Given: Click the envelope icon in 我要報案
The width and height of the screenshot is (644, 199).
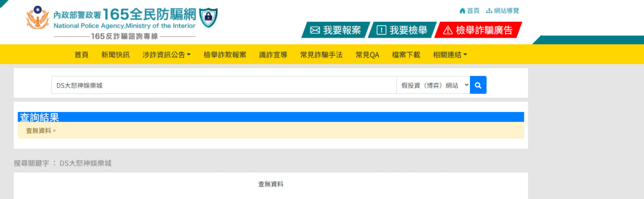Looking at the screenshot, I should click(315, 30).
